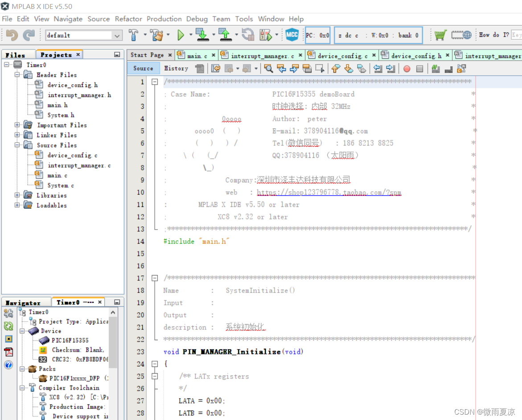Screen dimensions: 522x420
Task: Click red Start Macro Recording button
Action: point(407,69)
